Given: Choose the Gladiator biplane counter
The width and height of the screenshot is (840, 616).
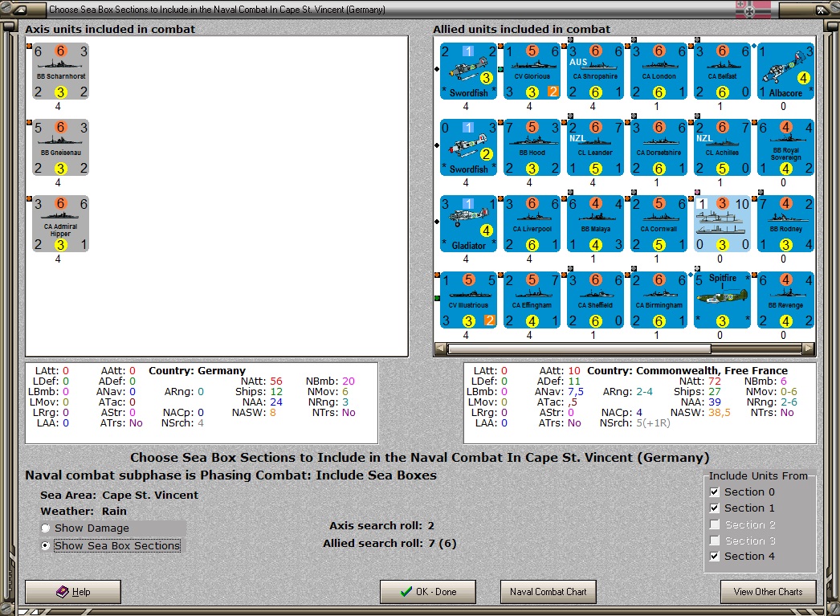Looking at the screenshot, I should pos(469,224).
